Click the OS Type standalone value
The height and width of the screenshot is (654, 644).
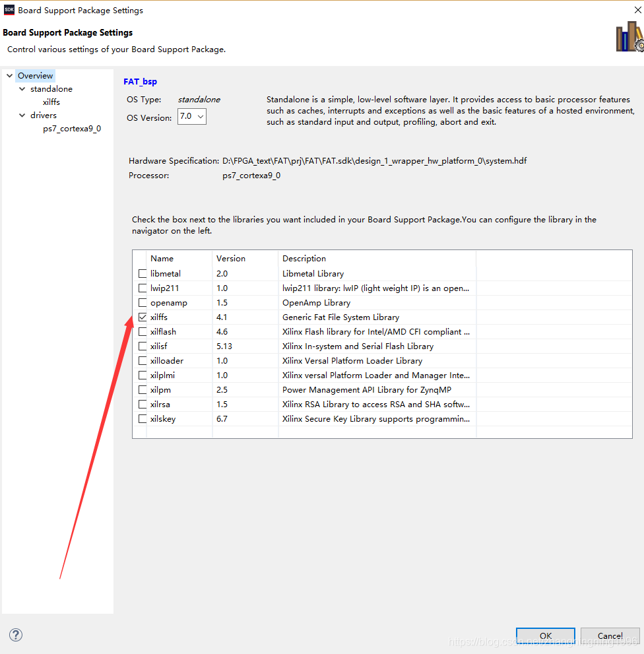[199, 100]
